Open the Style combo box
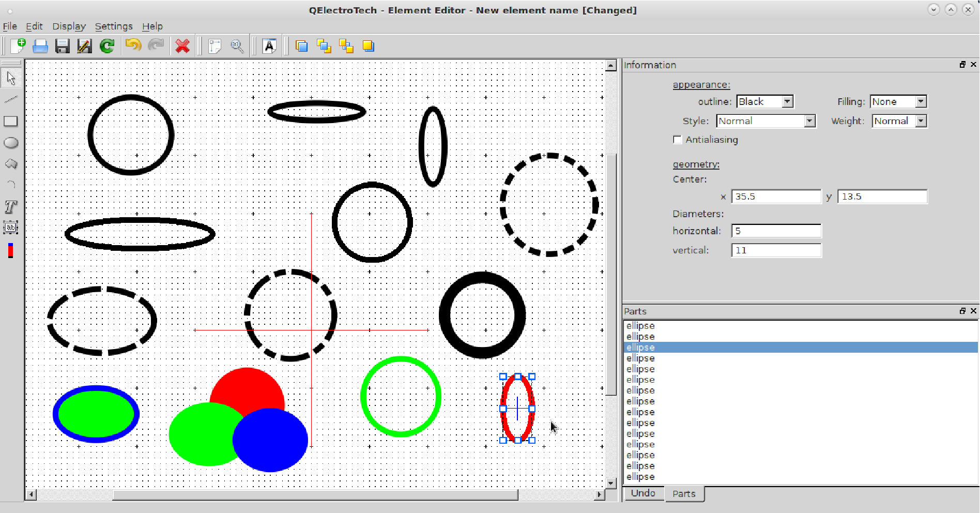980x513 pixels. pyautogui.click(x=765, y=121)
